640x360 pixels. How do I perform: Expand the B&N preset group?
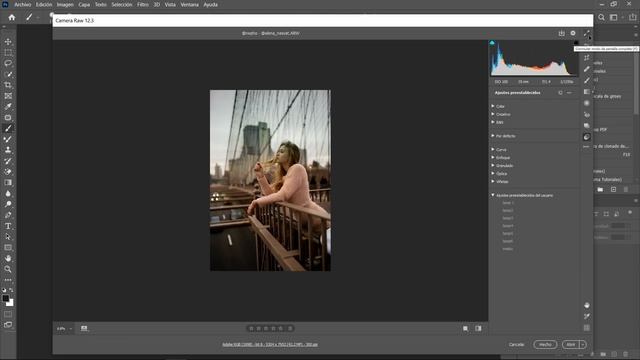(x=493, y=122)
